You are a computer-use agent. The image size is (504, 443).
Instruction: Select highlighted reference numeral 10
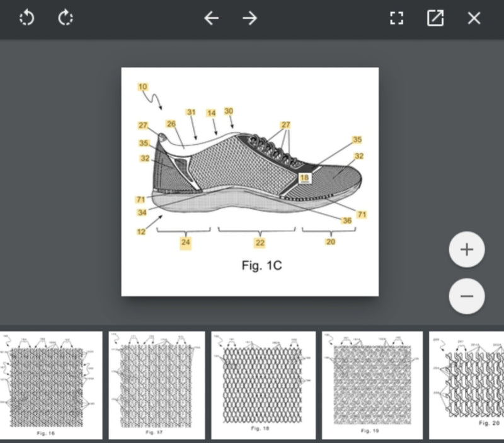pyautogui.click(x=142, y=87)
